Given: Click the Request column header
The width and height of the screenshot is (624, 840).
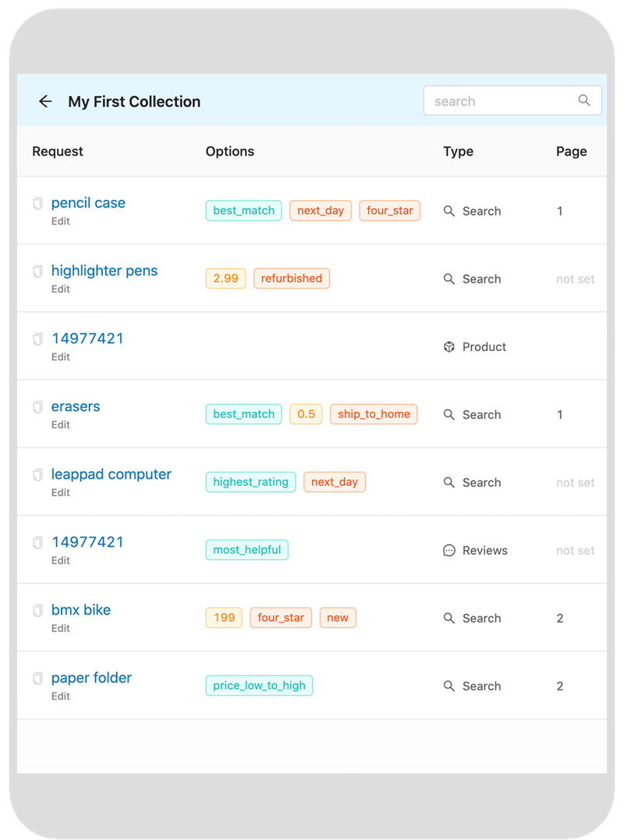Looking at the screenshot, I should (58, 151).
